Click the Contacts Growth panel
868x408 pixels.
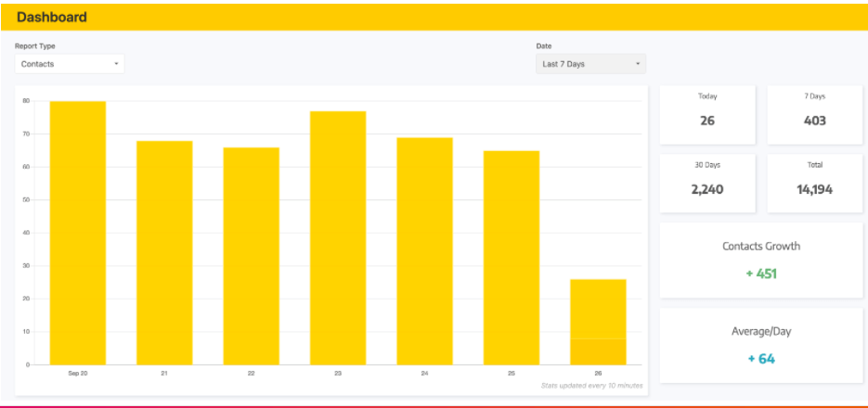click(760, 260)
